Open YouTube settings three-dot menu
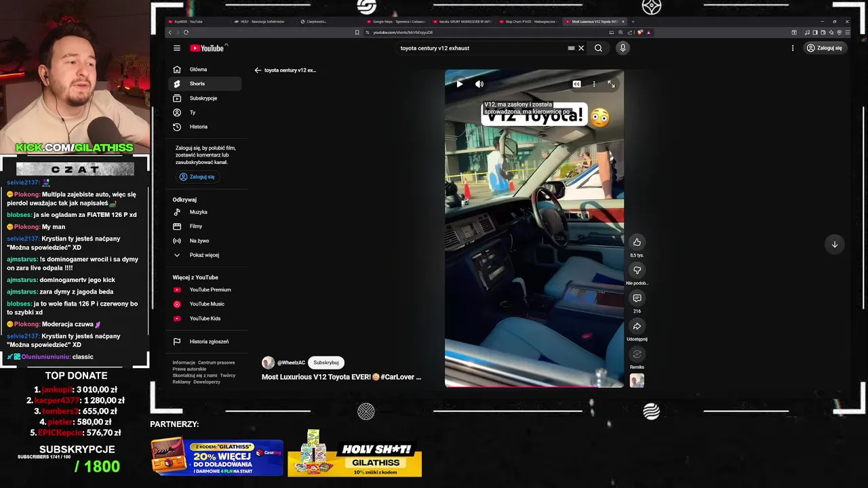The width and height of the screenshot is (868, 488). tap(792, 48)
